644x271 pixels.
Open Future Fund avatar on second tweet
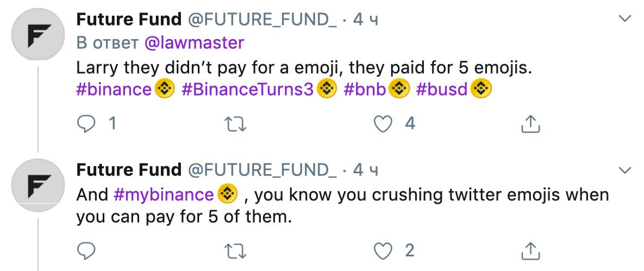(37, 186)
